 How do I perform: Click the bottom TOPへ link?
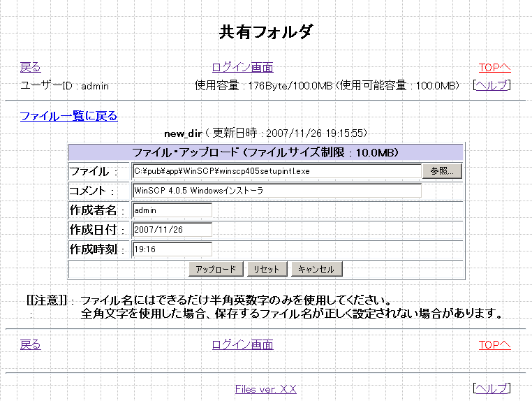(x=494, y=344)
